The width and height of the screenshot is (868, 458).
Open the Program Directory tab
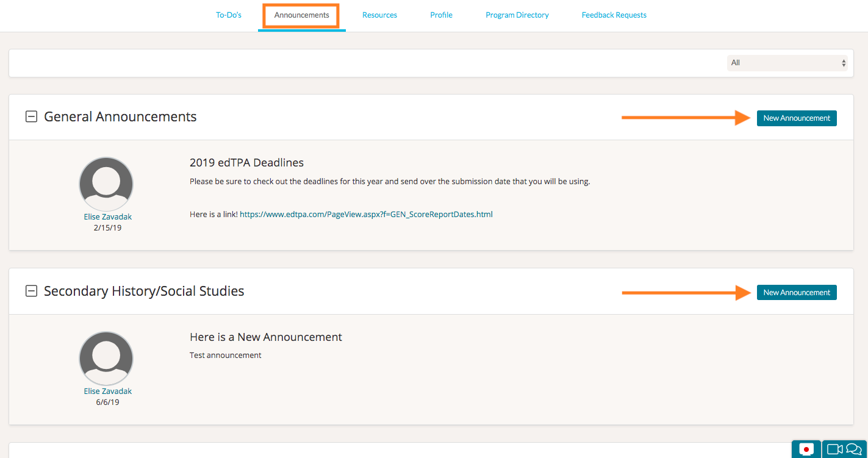pos(517,15)
